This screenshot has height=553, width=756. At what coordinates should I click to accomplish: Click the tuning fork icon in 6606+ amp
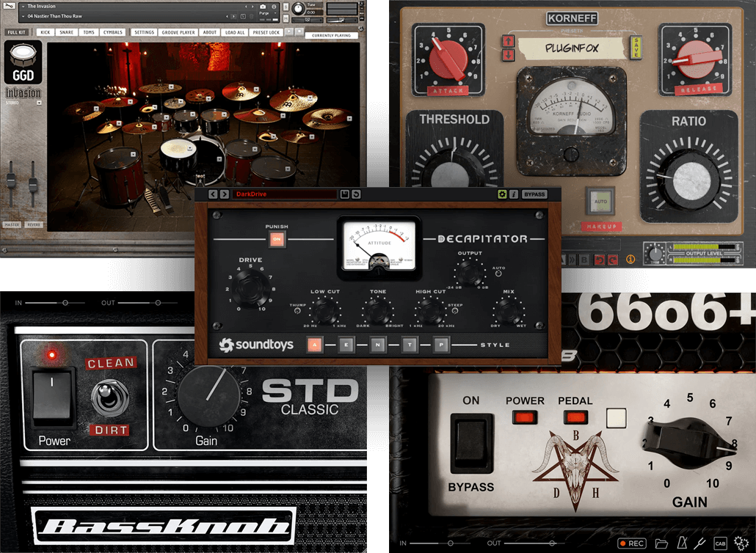pyautogui.click(x=700, y=543)
